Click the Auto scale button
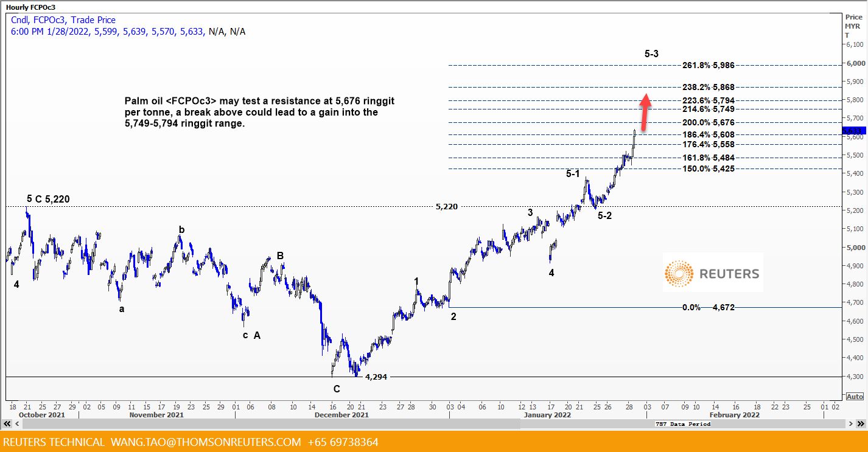Screen dimensions: 868x452 click(x=854, y=396)
